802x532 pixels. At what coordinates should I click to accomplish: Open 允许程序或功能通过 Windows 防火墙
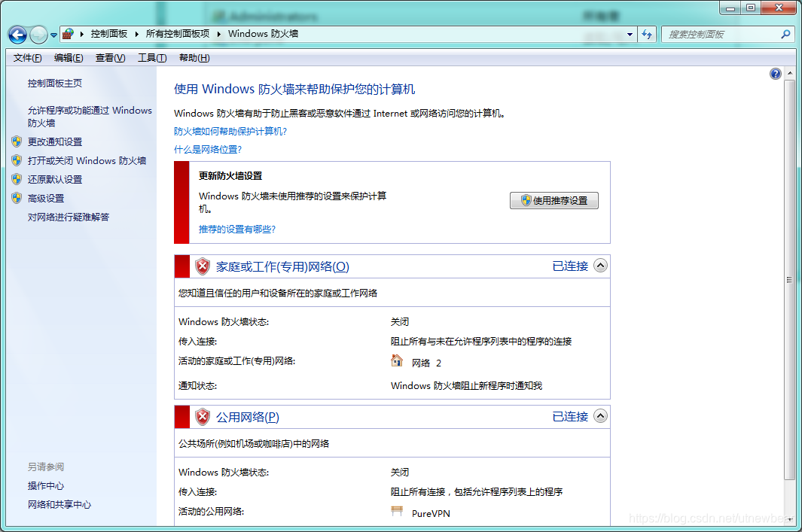90,117
